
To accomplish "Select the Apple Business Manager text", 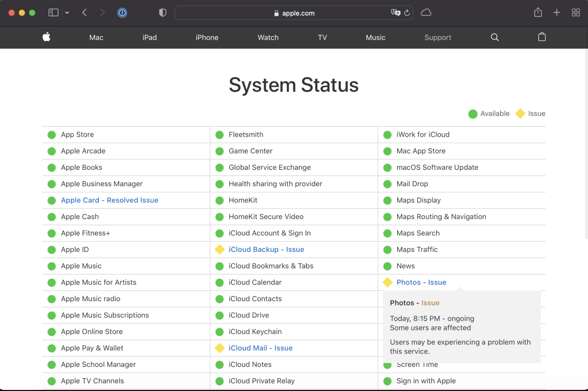I will [x=102, y=184].
